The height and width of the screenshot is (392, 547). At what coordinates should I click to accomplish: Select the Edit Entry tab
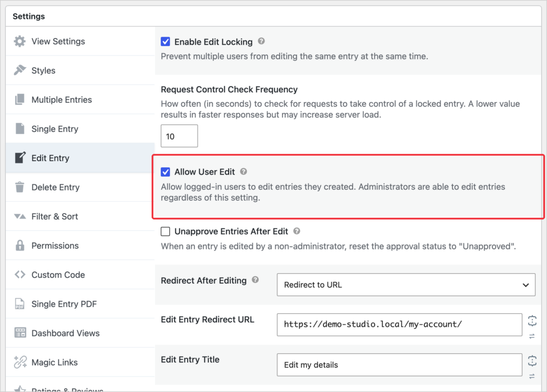point(80,158)
